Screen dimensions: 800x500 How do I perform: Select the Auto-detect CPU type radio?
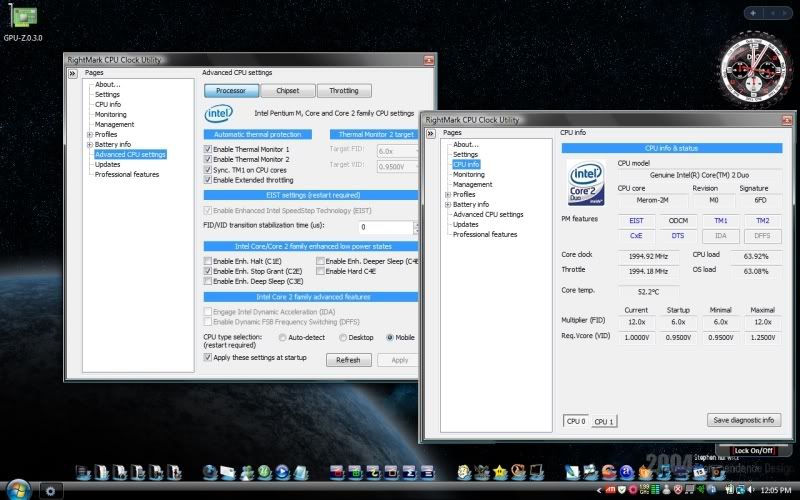(282, 337)
